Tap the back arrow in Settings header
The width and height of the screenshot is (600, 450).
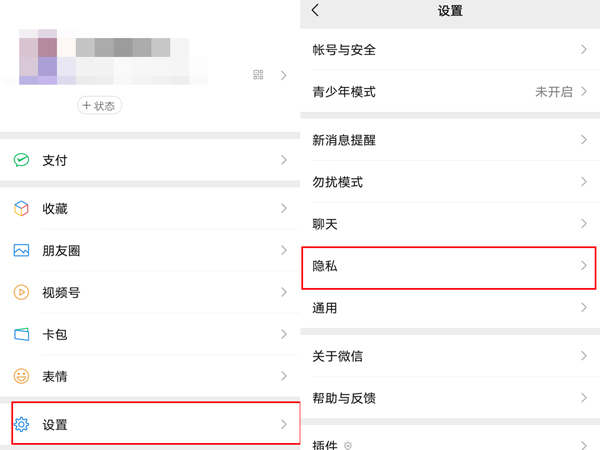click(316, 11)
